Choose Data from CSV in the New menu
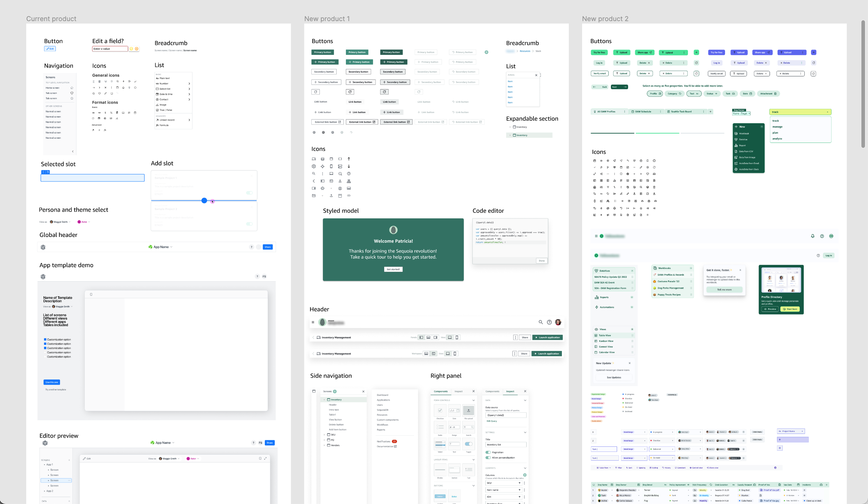The image size is (868, 504). (x=746, y=152)
